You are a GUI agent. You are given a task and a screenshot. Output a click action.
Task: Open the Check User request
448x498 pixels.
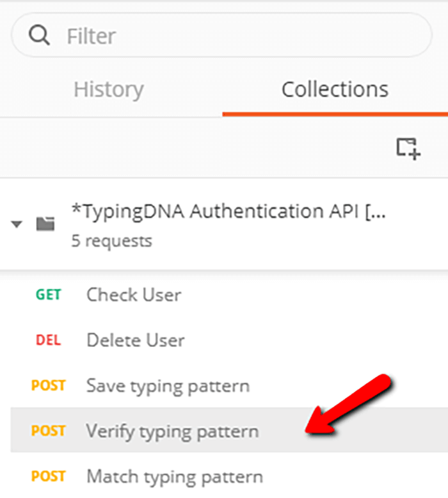[229, 294]
